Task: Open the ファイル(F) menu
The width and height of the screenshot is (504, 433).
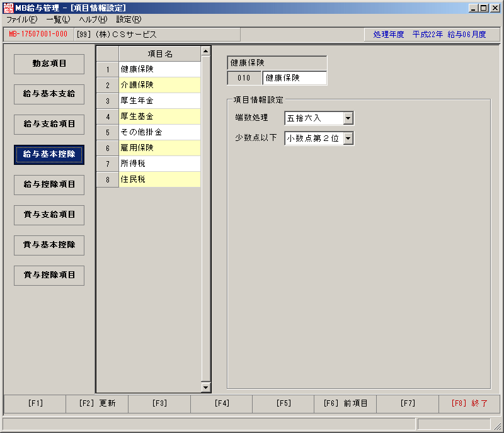Action: (x=22, y=20)
